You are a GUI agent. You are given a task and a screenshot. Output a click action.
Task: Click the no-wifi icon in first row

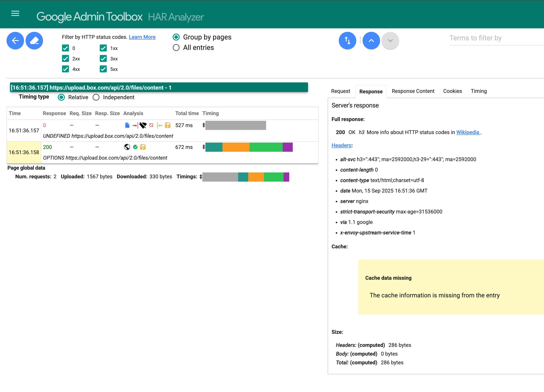(143, 125)
